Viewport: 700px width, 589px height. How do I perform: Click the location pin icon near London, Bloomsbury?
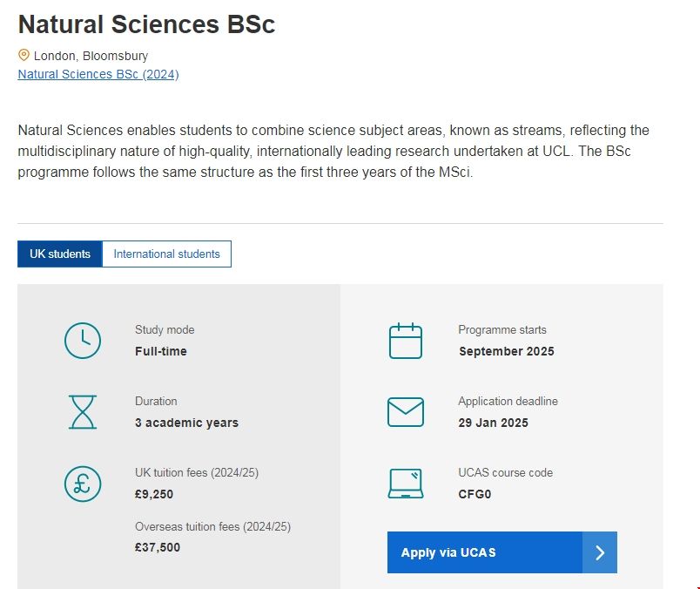coord(24,55)
